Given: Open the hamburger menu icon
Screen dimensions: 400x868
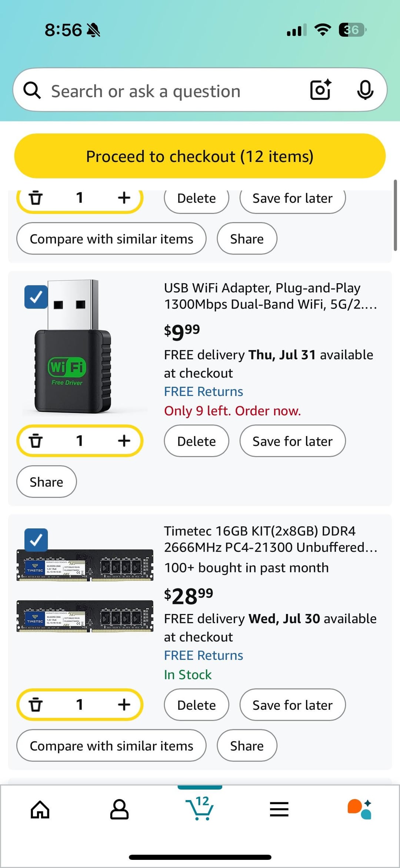Looking at the screenshot, I should click(x=279, y=809).
